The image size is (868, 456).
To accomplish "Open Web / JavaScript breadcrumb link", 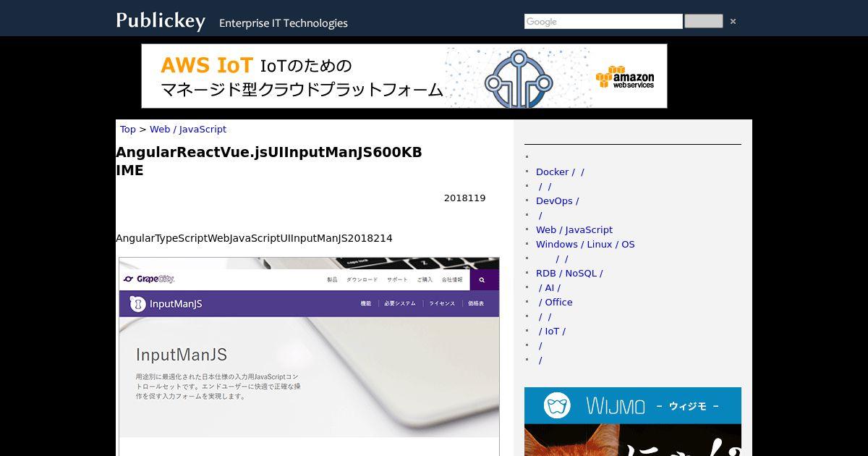I will click(x=188, y=129).
